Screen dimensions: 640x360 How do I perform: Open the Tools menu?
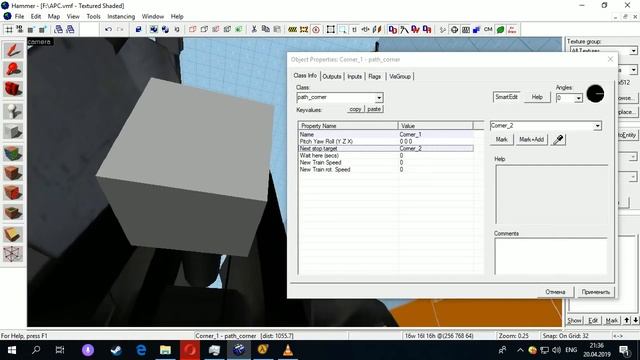[93, 16]
